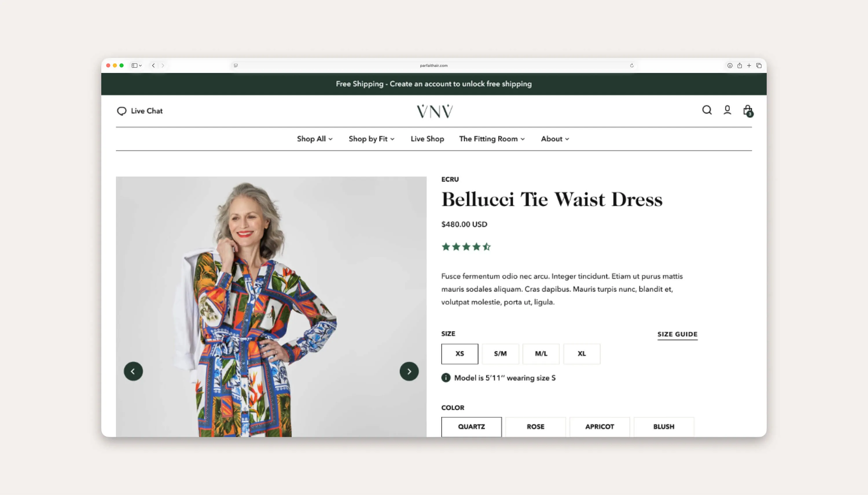Viewport: 868px width, 495px height.
Task: Open the shopping bag with 3 items
Action: tap(747, 110)
